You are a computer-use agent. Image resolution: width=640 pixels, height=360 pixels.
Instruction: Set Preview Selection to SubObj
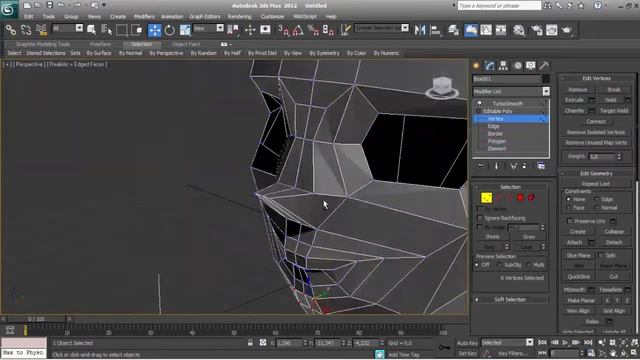click(x=499, y=265)
